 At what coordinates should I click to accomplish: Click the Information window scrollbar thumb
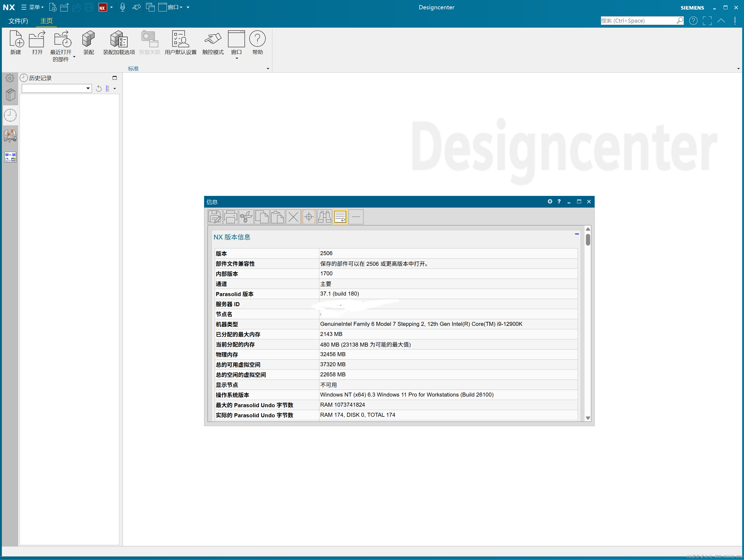click(x=588, y=240)
